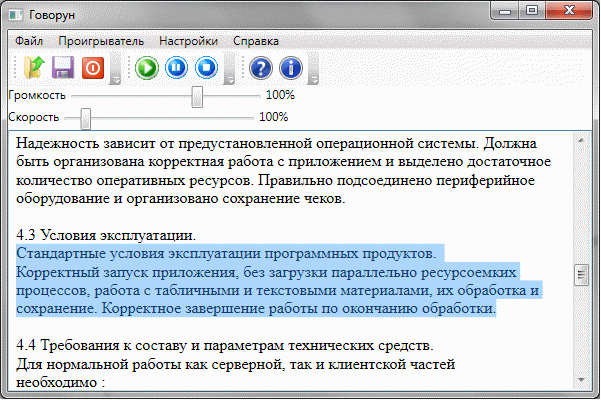Screen dimensions: 601x400
Task: Click the Скорость slider thumb
Action: (86, 119)
